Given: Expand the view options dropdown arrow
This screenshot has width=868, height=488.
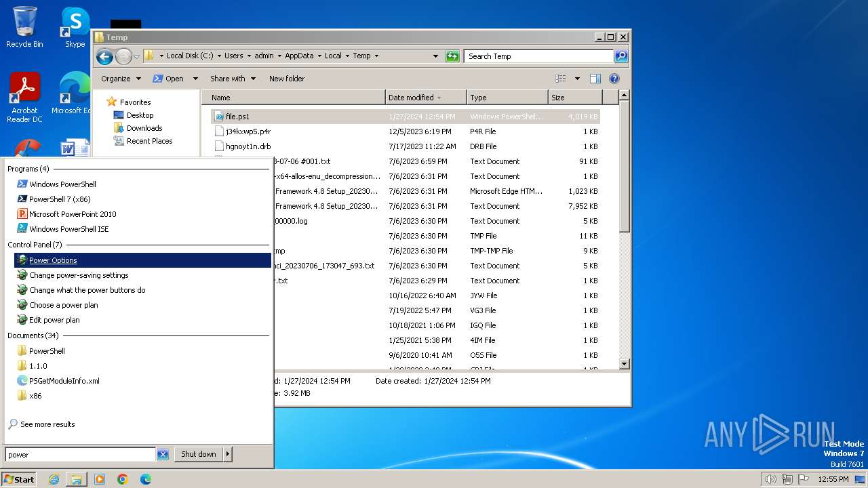Looking at the screenshot, I should [577, 79].
